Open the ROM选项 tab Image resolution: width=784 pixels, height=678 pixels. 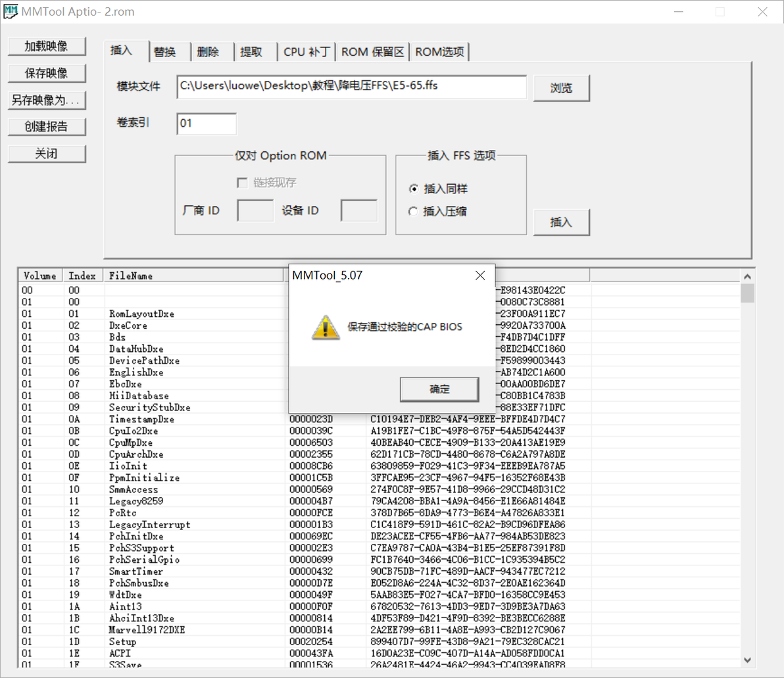click(x=439, y=52)
